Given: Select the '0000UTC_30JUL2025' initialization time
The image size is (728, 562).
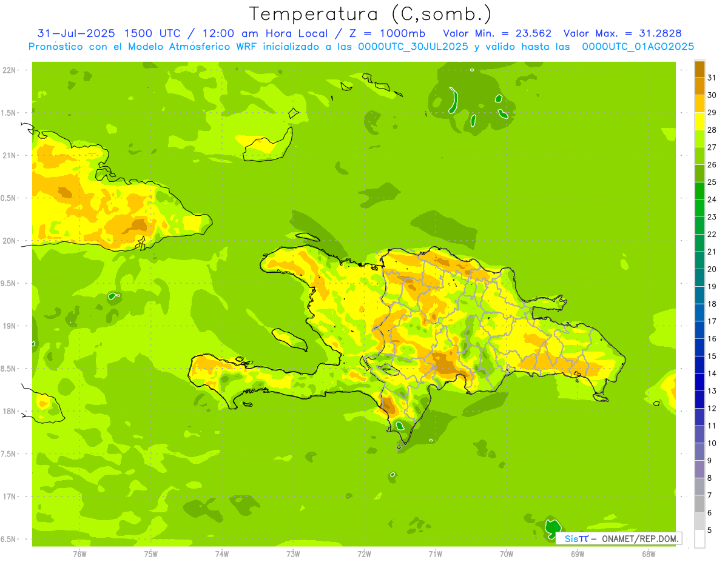Looking at the screenshot, I should pos(413,47).
